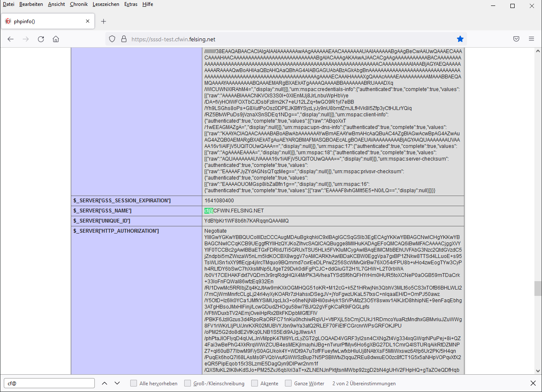Viewport: 542px width, 392px height.
Task: Reload the phpinfo() page
Action: tap(40, 39)
